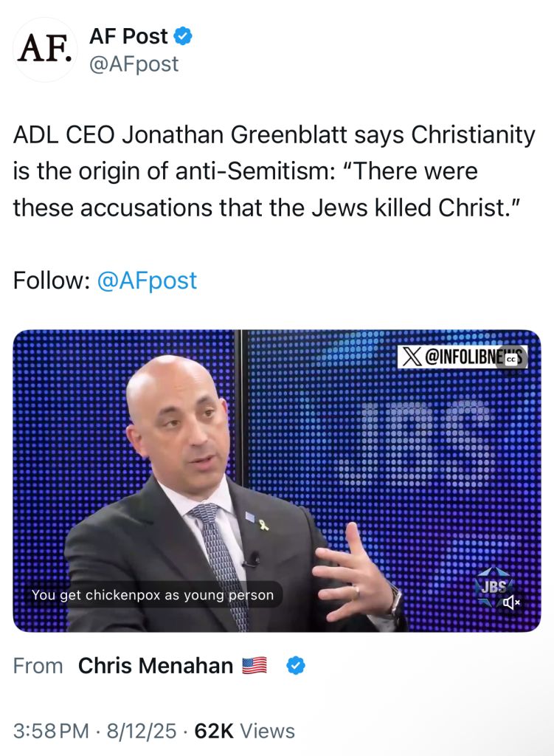Open the gray @AFpost handle under the name
Screen dimensions: 554x756
click(x=134, y=63)
